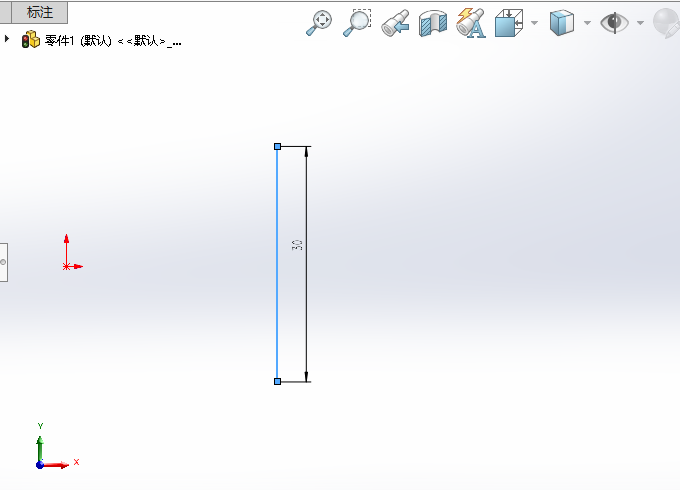Open the 标注 tab

39,12
